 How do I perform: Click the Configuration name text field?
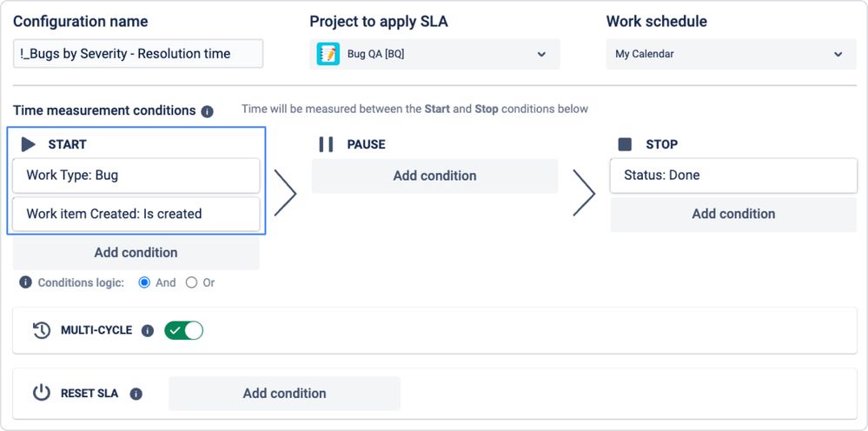(x=138, y=54)
